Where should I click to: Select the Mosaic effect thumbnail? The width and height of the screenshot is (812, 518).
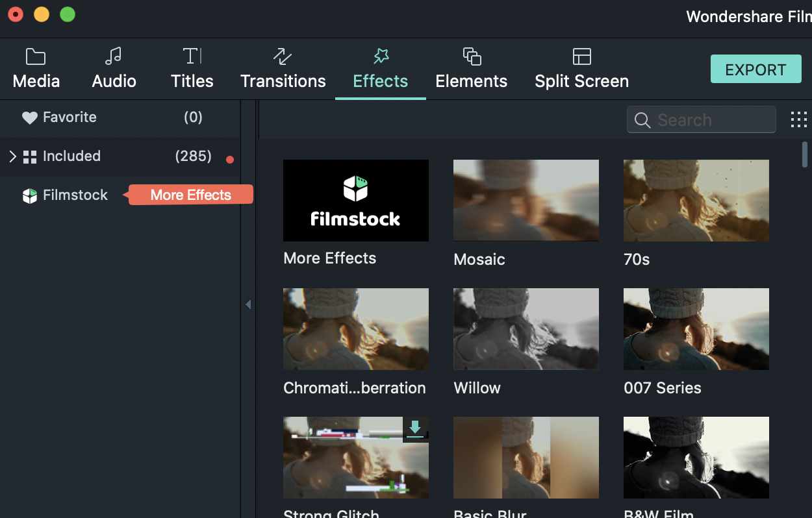point(526,201)
